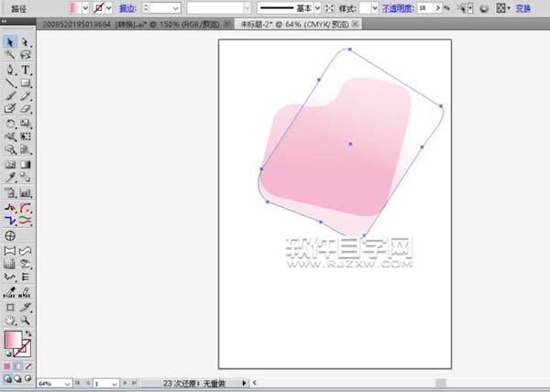Open select-similar options dropdown arrow
The width and height of the screenshot is (550, 392).
(x=470, y=8)
